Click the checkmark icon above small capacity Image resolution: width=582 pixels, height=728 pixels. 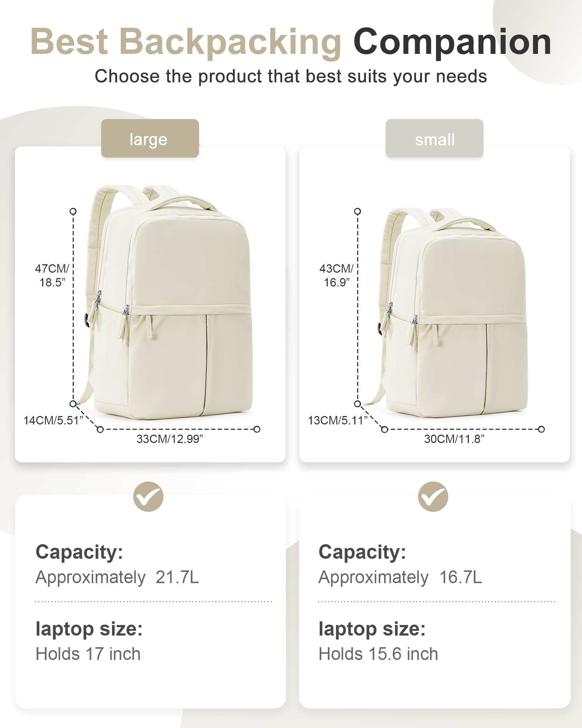433,497
